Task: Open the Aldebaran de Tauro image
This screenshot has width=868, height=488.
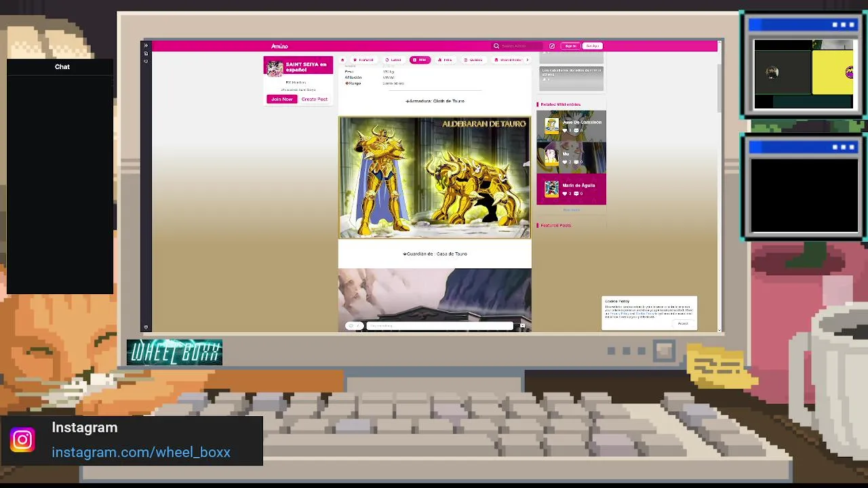Action: pyautogui.click(x=435, y=178)
